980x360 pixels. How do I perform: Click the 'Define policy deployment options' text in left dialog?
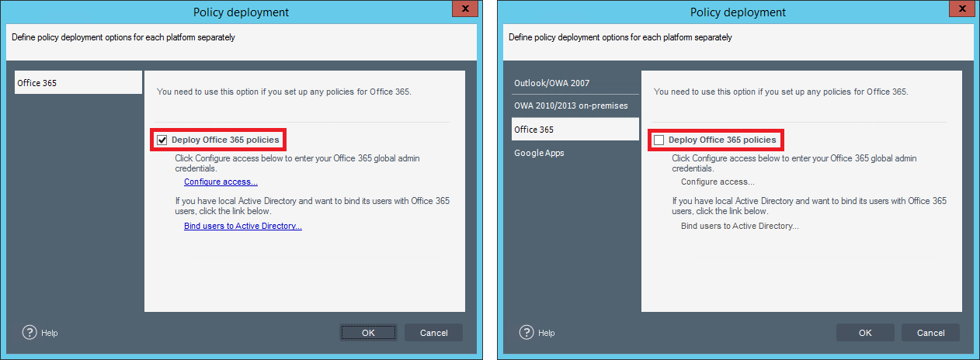pyautogui.click(x=123, y=37)
